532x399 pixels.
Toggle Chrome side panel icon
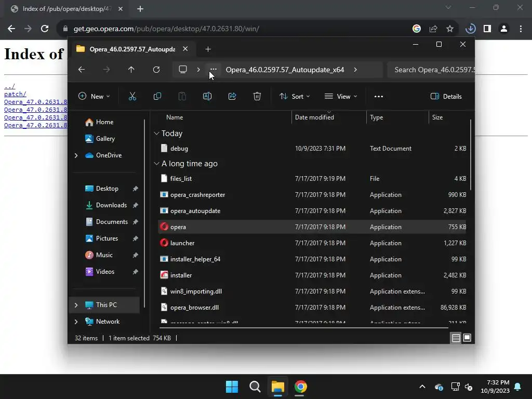click(487, 29)
